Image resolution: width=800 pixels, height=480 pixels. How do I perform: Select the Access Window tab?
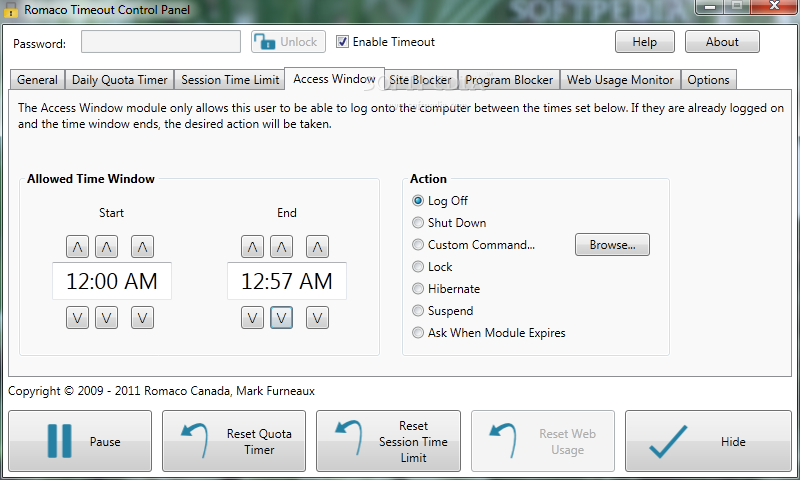[x=334, y=79]
